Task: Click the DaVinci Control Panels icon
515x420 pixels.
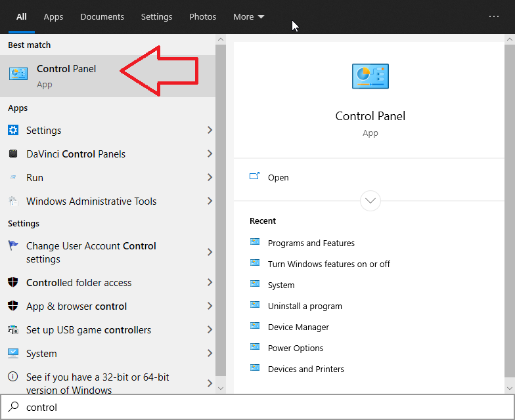Action: tap(13, 154)
